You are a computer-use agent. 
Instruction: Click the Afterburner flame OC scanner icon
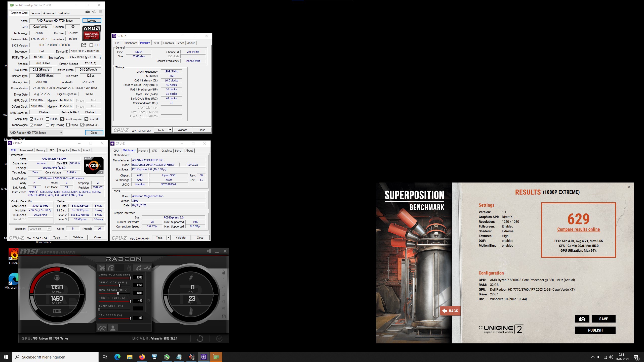coord(129,268)
